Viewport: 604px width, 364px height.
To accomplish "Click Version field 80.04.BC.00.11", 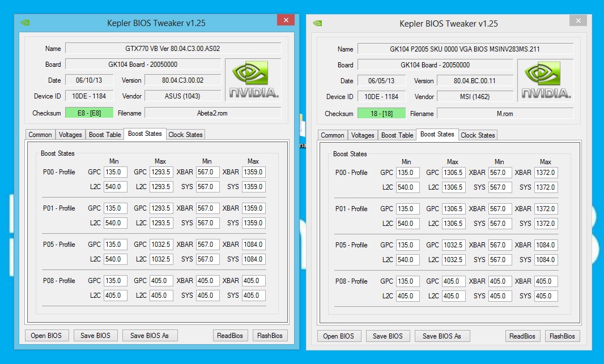I will (x=475, y=81).
